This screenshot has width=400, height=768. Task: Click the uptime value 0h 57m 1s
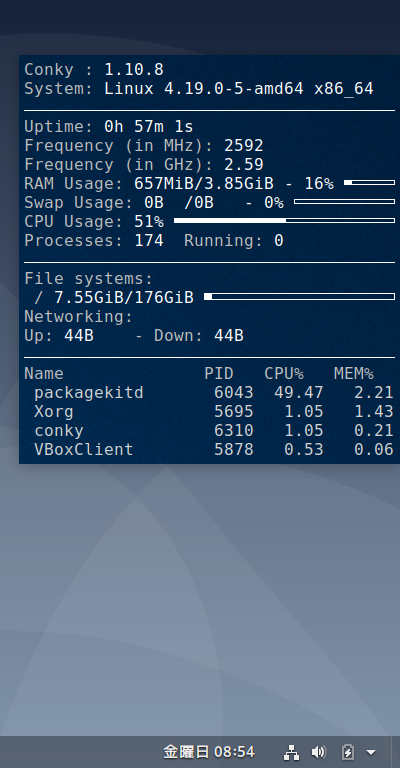point(149,127)
